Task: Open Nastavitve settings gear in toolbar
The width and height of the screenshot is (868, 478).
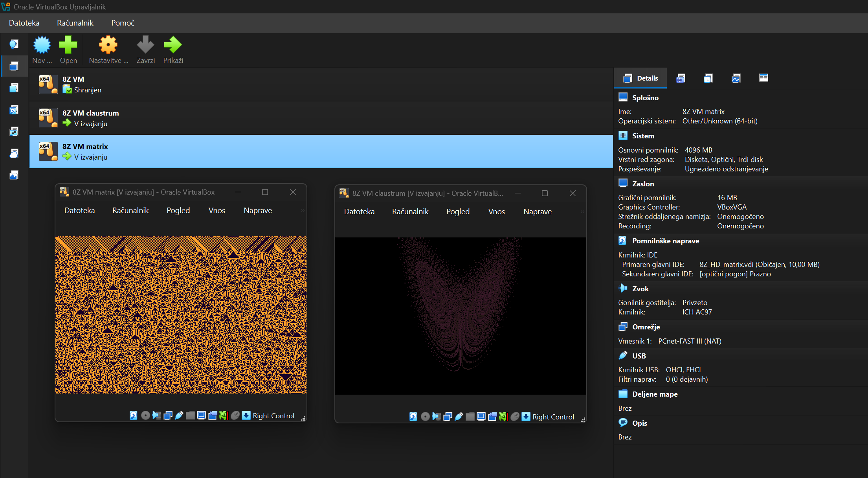Action: point(108,50)
